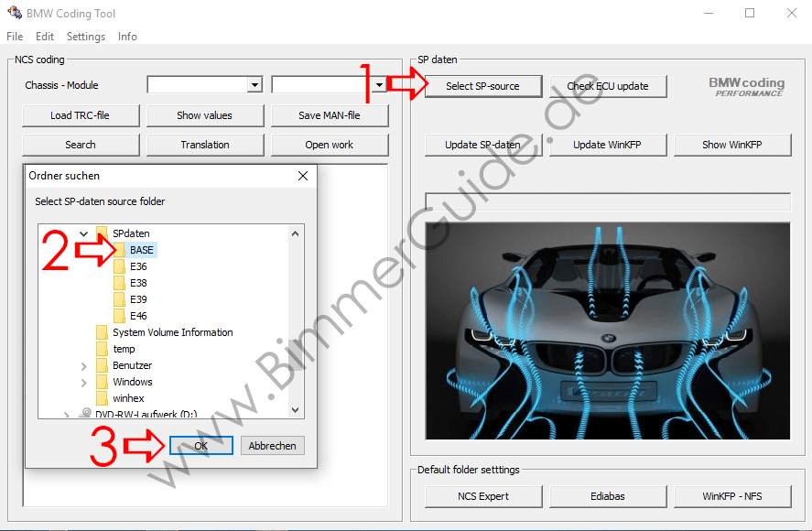812x531 pixels.
Task: Click the System Volume Information folder icon
Action: [102, 332]
